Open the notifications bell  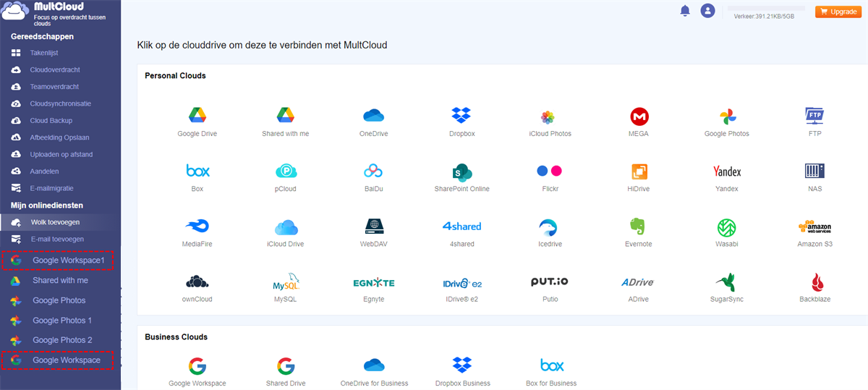(x=685, y=11)
